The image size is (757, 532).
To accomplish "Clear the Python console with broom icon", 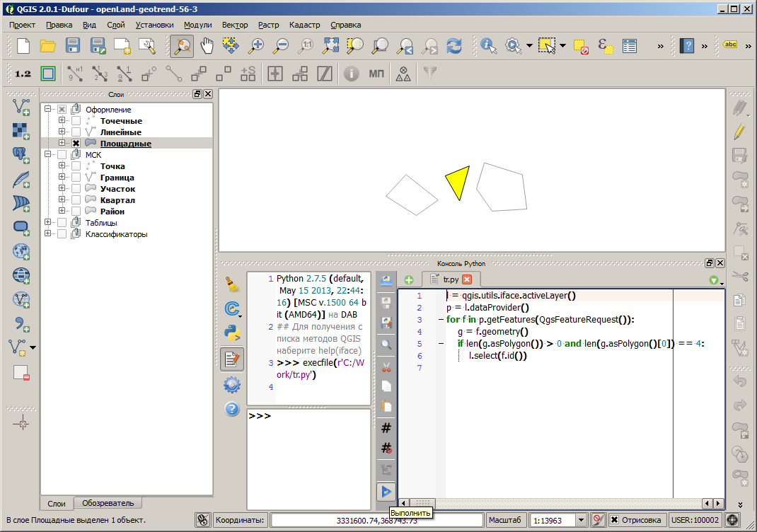I will 231,284.
